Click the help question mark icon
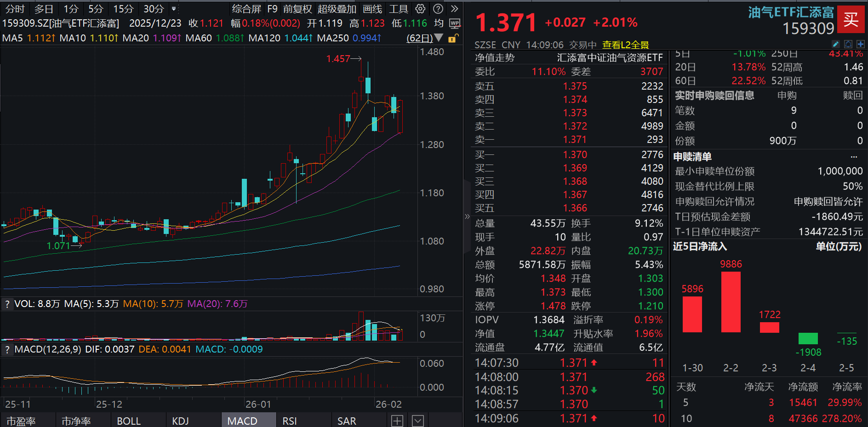Screen dimensions: 868x427 [438, 9]
